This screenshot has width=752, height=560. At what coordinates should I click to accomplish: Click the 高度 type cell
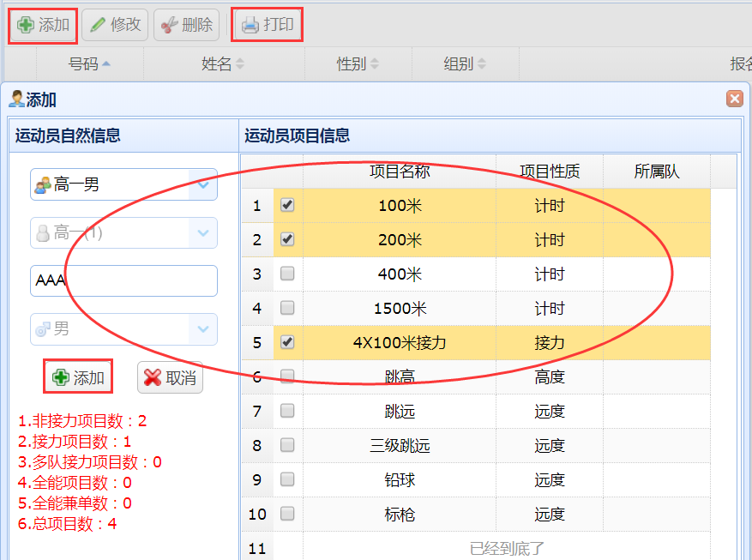550,377
